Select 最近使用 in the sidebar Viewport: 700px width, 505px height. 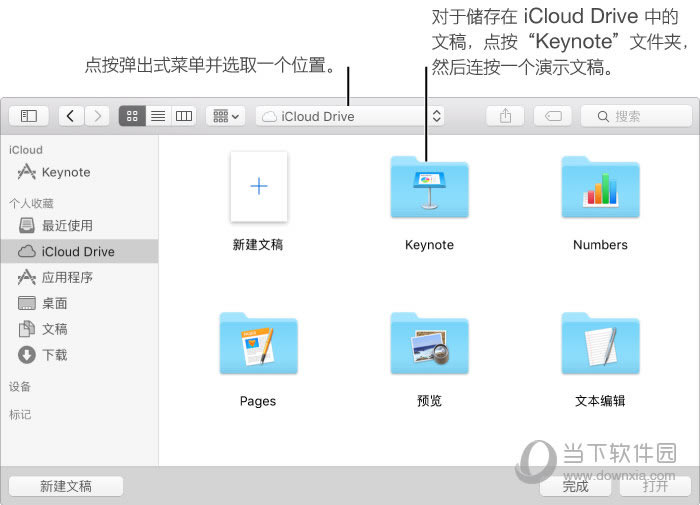click(67, 226)
